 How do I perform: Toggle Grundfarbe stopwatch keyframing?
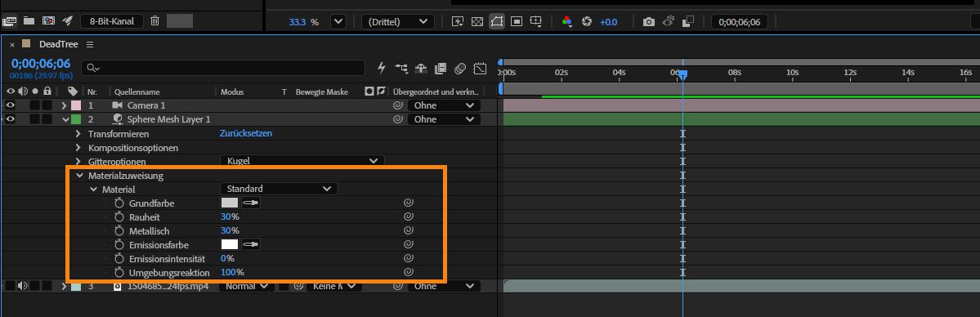pos(119,203)
